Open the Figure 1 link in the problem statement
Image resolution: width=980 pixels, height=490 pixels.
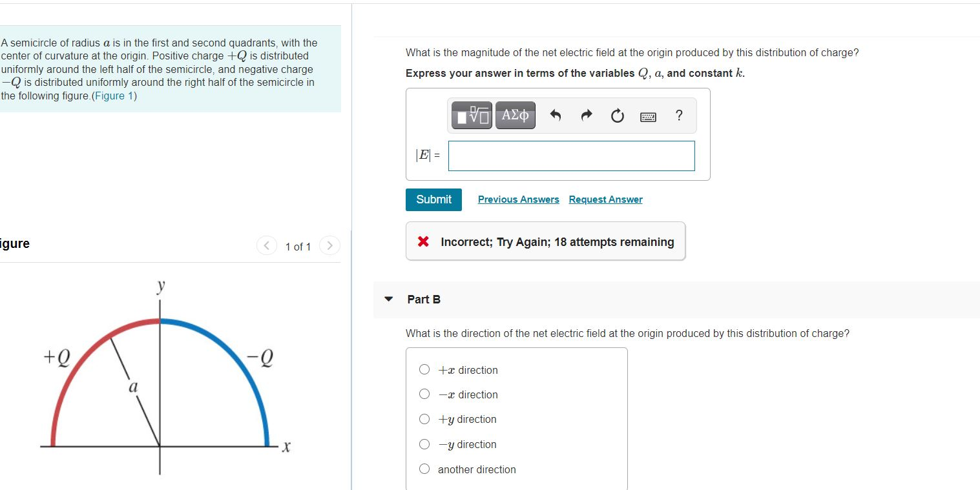[113, 95]
